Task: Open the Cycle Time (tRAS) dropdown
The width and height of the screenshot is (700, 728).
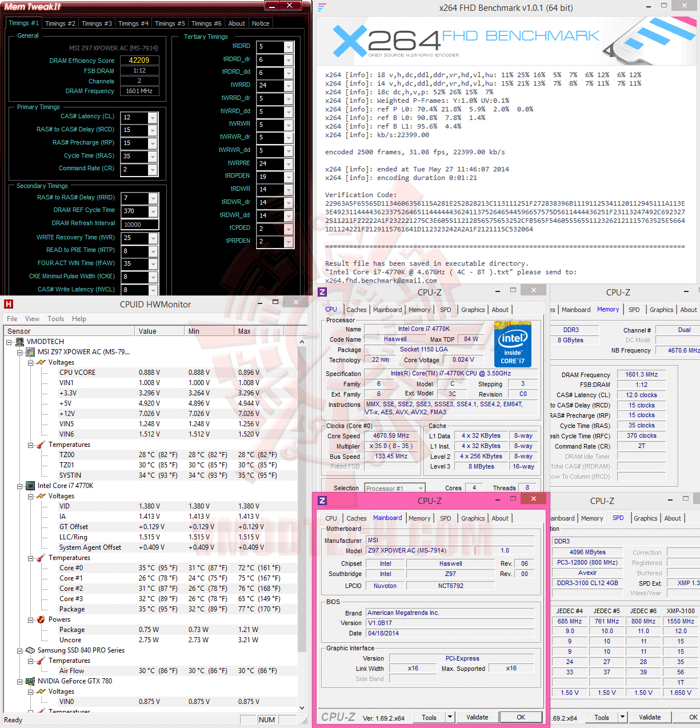Action: click(x=153, y=157)
